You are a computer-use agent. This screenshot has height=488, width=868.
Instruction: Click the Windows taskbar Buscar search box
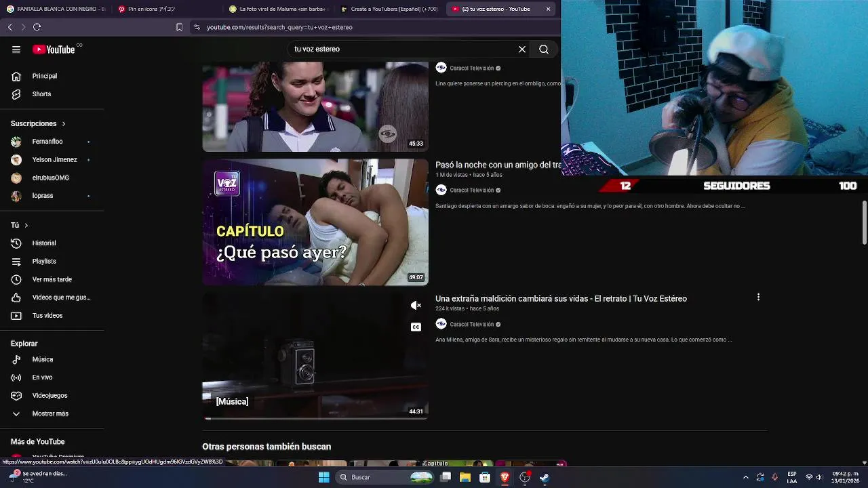(x=385, y=477)
